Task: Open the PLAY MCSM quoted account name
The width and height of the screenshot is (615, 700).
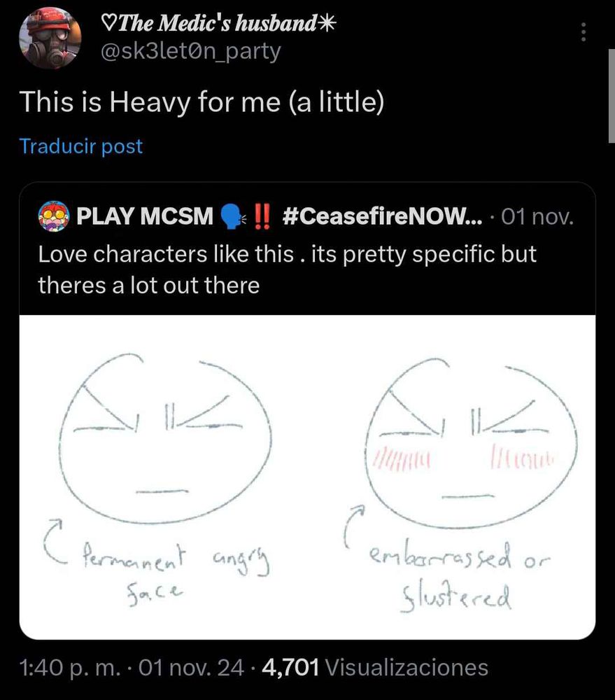Action: click(144, 216)
